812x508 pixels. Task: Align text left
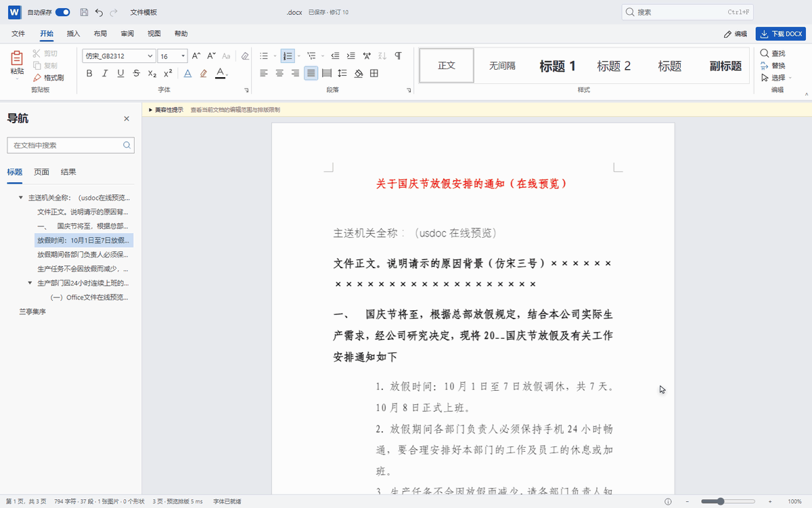click(264, 73)
